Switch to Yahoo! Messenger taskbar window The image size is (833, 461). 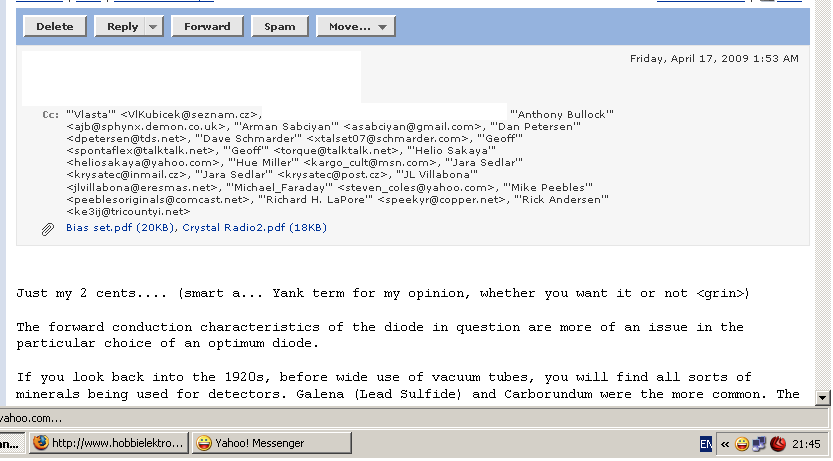coord(260,443)
